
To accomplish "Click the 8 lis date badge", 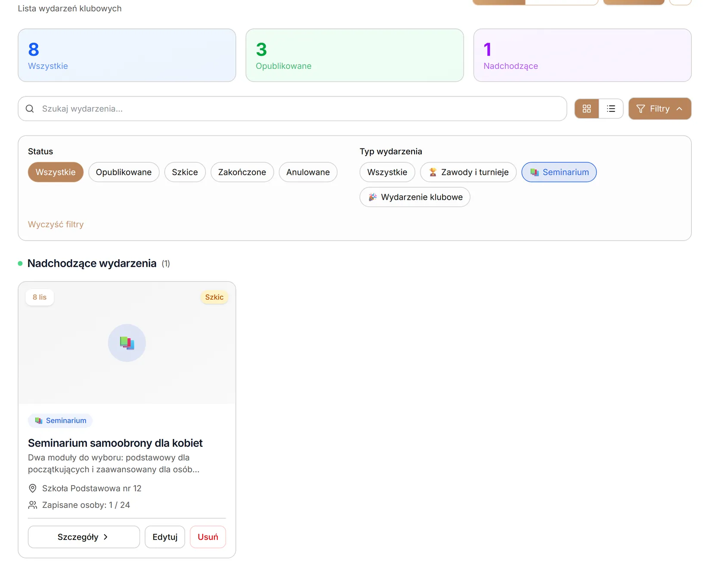I will tap(40, 297).
